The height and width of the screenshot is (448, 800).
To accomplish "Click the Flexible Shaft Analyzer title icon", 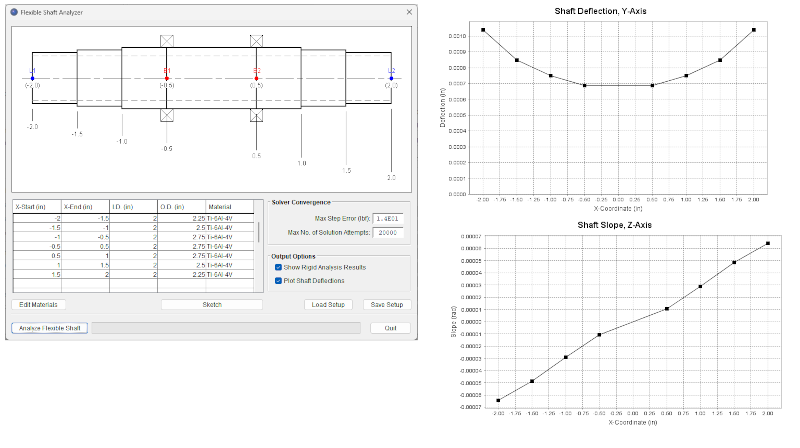I will pyautogui.click(x=13, y=9).
